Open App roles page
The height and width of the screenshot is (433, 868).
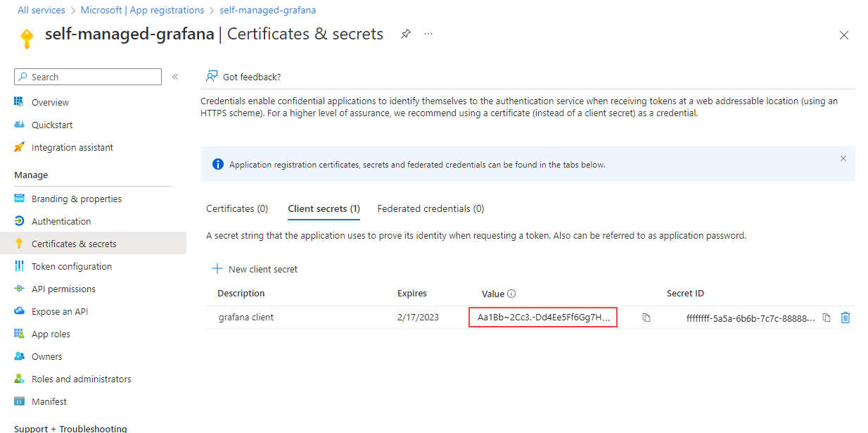[x=51, y=334]
